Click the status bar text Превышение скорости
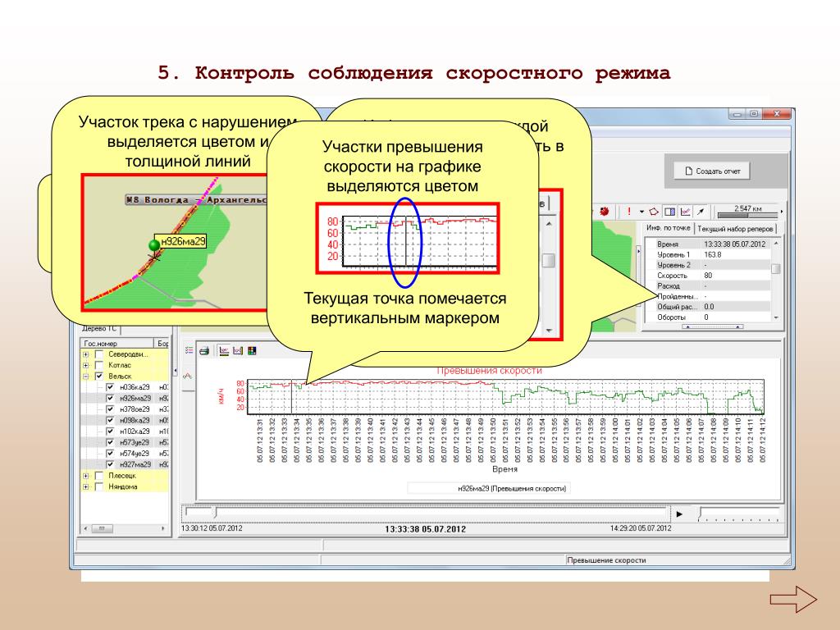 click(x=606, y=560)
